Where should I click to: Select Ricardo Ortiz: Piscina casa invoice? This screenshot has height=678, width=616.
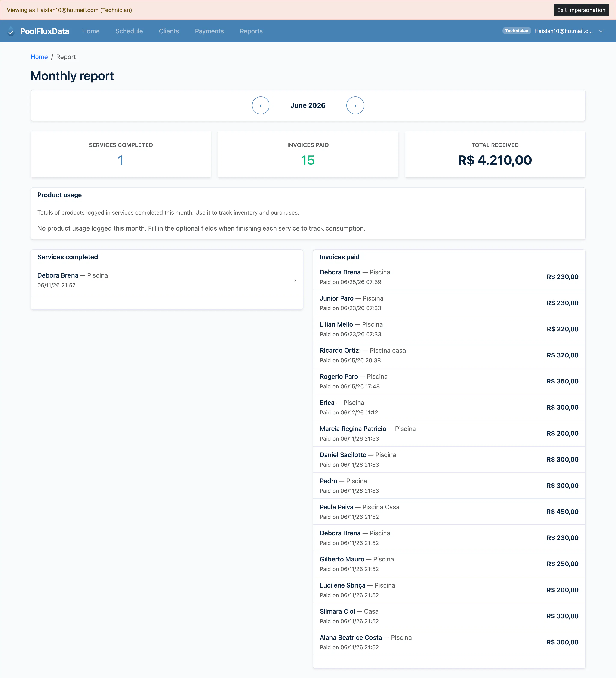[449, 355]
